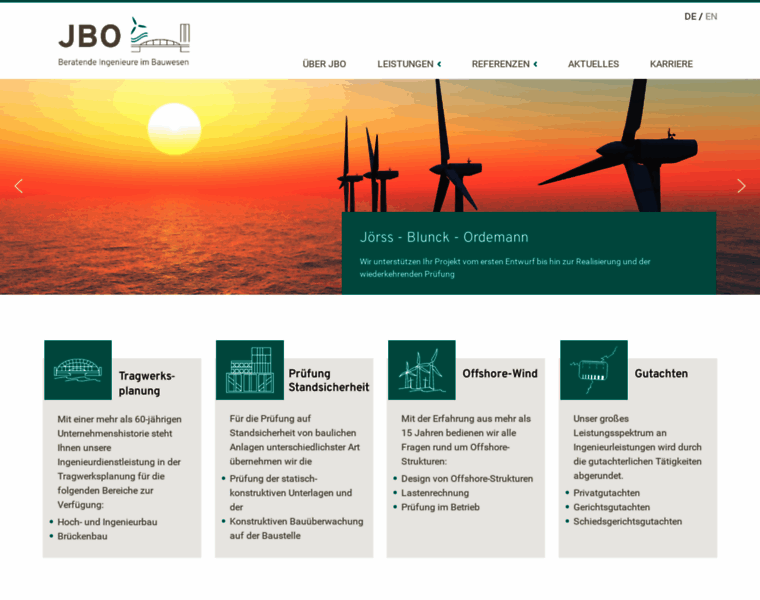Open the Offshore-Wind turbine icon
Viewport: 760px width, 600px height.
coord(422,370)
